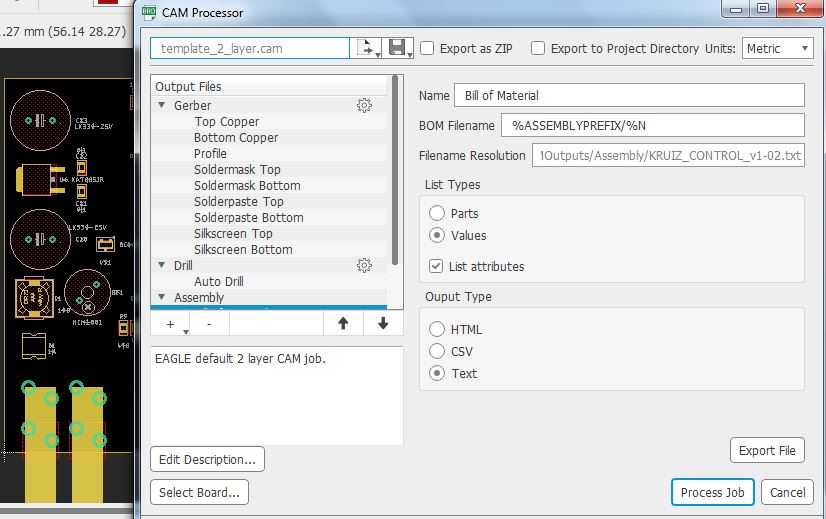Select Top Copper in the output files
The height and width of the screenshot is (519, 826).
[227, 122]
